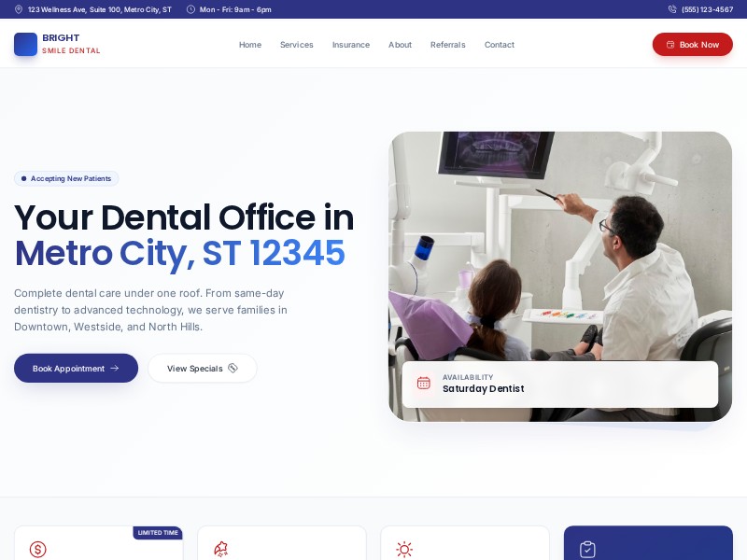This screenshot has height=560, width=747.
Task: Click the megaphone icon on the second offer card
Action: 221,550
